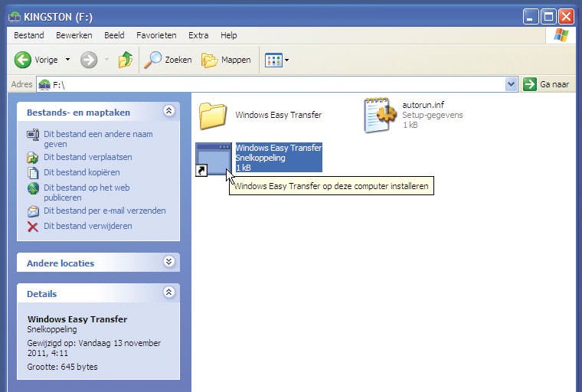This screenshot has width=582, height=392.
Task: Click the move file icon in task pane
Action: point(33,158)
